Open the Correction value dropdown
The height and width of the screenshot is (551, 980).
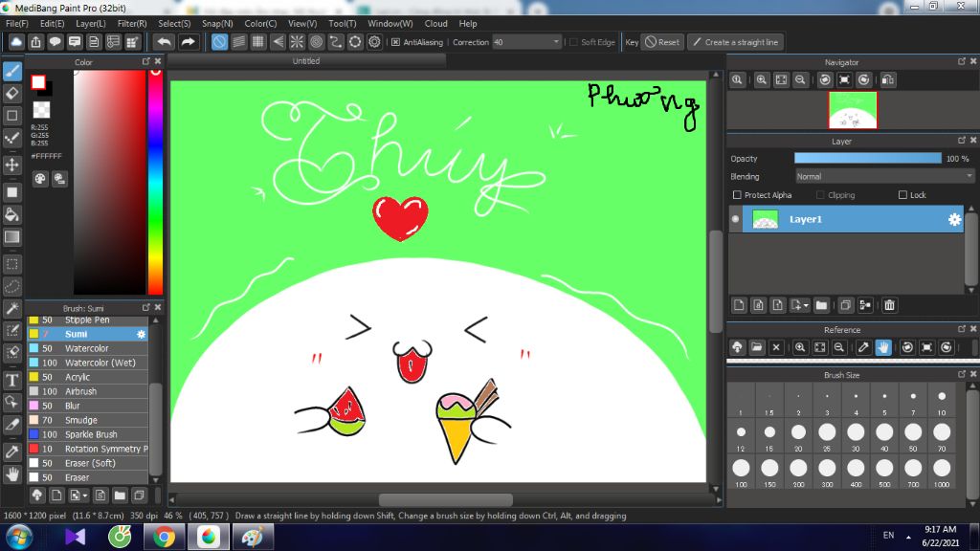(556, 42)
